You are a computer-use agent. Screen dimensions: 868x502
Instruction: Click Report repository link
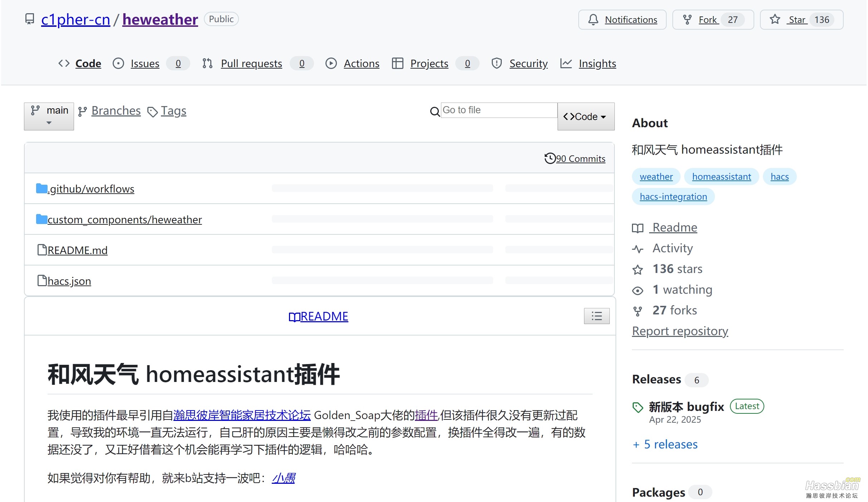tap(680, 331)
